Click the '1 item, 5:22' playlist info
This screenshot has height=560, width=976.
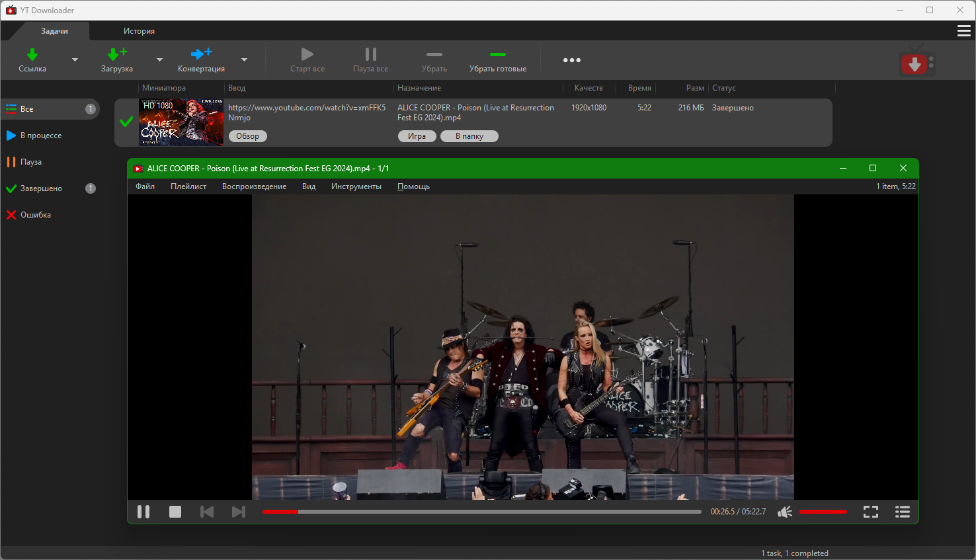click(896, 186)
